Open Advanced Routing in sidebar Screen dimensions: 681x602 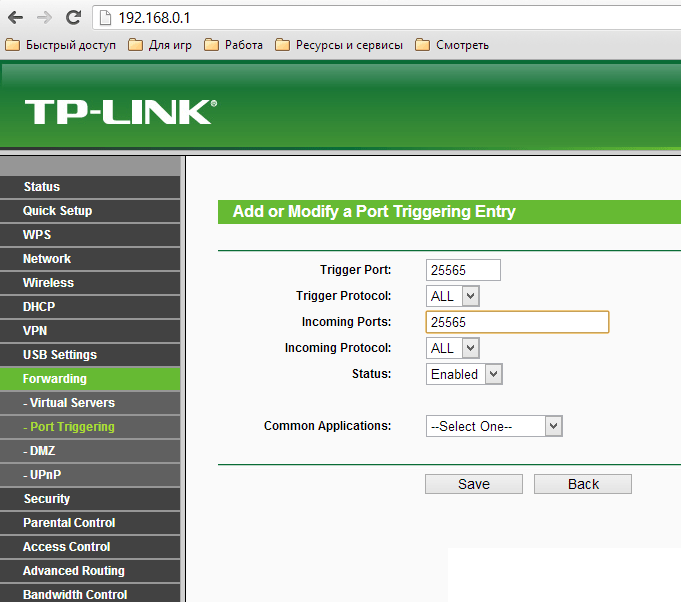point(90,571)
